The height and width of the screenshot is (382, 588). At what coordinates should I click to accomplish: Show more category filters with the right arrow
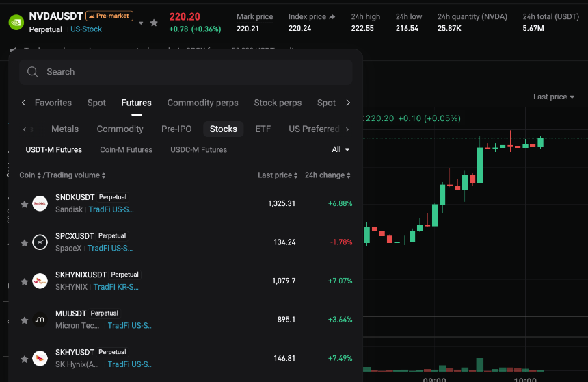click(x=347, y=129)
